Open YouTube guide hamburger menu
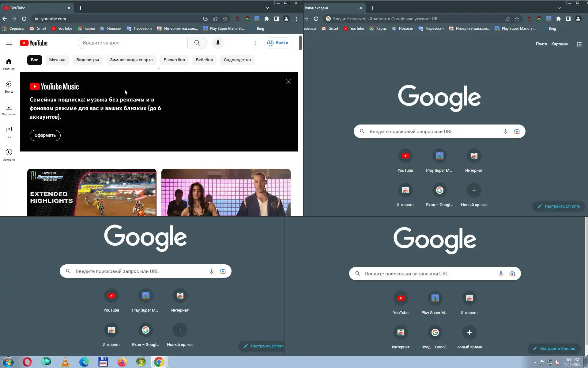Image resolution: width=588 pixels, height=368 pixels. tap(9, 43)
